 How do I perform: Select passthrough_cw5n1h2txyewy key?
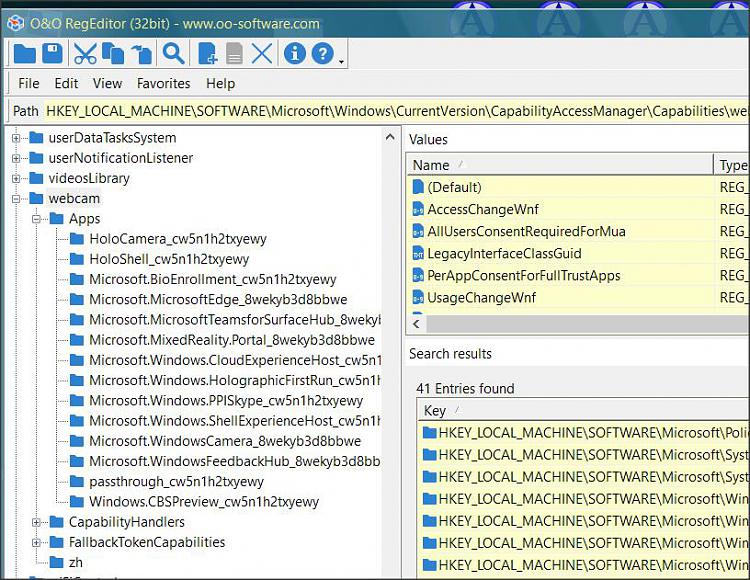coord(176,482)
